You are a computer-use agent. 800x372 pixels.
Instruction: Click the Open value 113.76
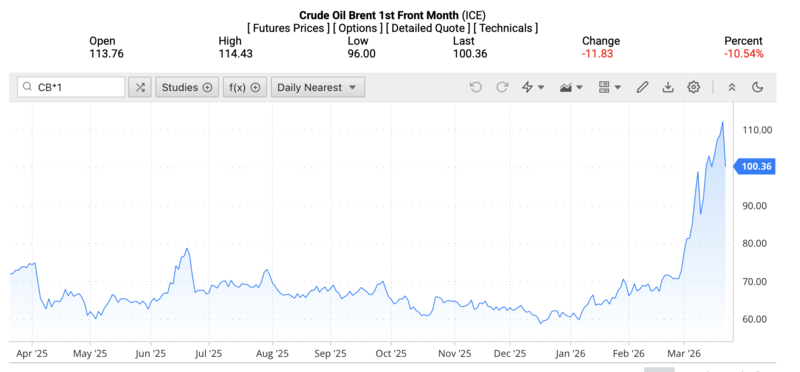[x=107, y=54]
